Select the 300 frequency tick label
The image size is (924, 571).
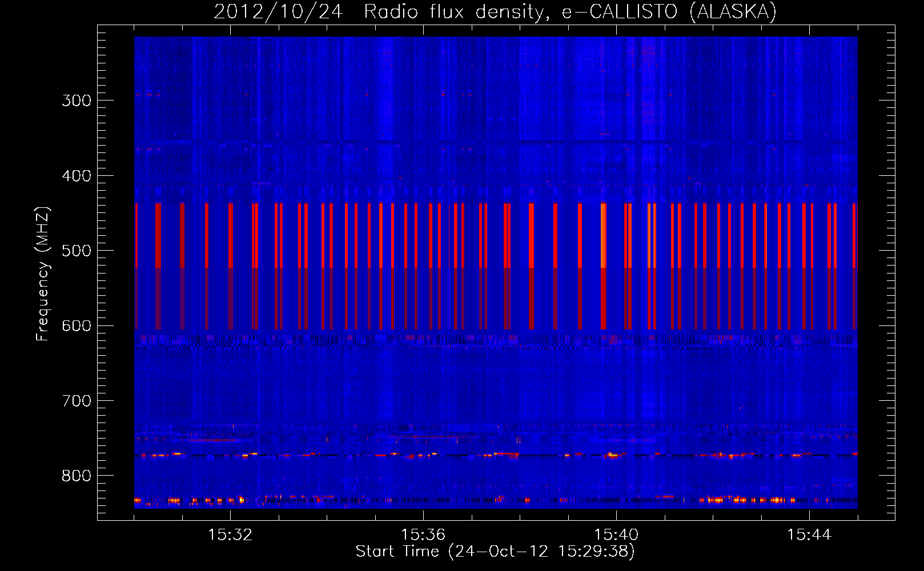[77, 100]
